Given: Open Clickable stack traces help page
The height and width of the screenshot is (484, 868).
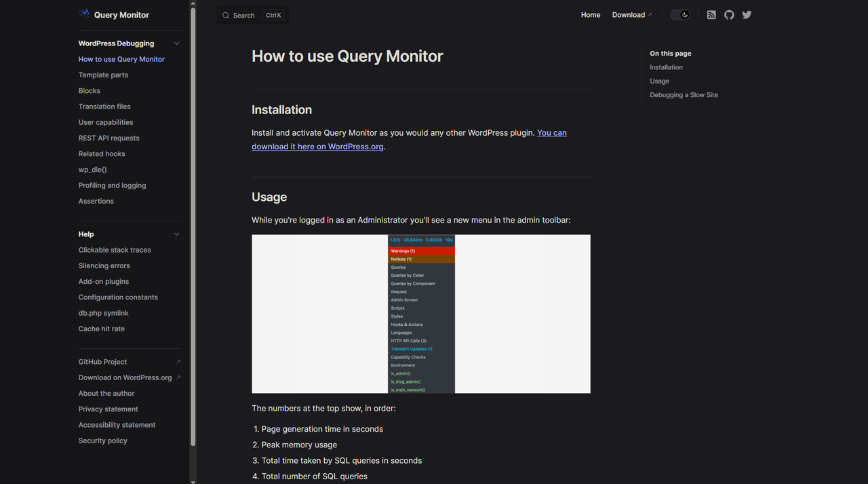Looking at the screenshot, I should 115,250.
